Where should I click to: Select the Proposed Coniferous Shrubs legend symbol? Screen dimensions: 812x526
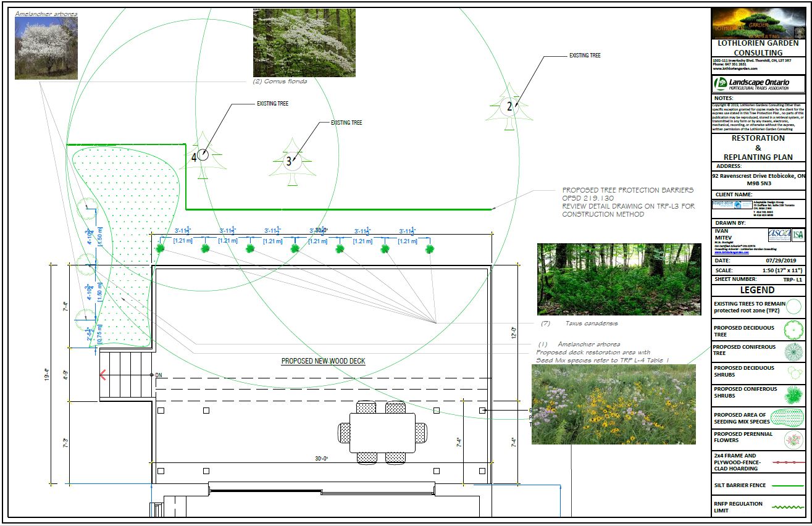pyautogui.click(x=793, y=394)
